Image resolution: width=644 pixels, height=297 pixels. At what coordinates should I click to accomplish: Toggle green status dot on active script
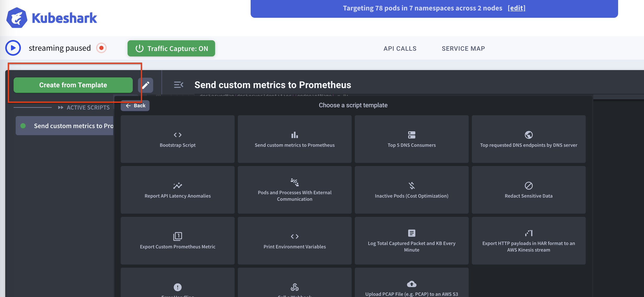[x=23, y=126]
